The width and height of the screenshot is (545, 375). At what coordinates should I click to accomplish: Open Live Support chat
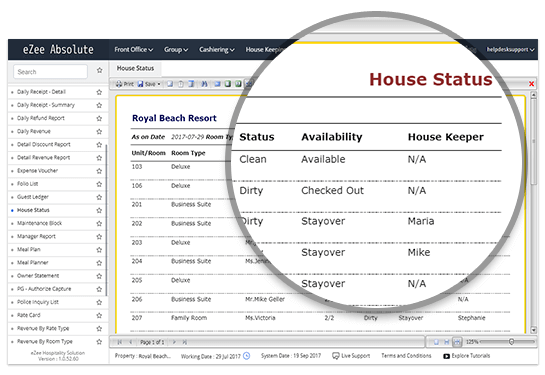[x=351, y=356]
